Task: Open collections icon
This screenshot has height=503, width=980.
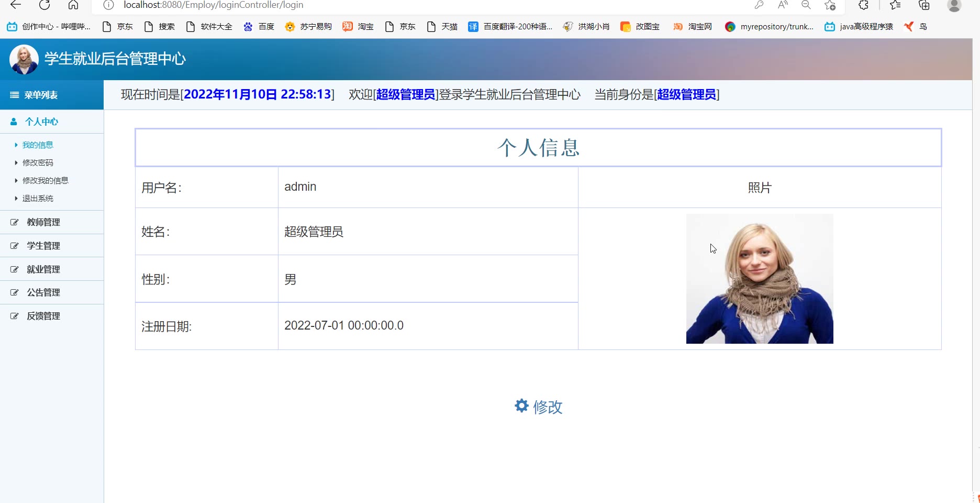Action: (x=925, y=5)
